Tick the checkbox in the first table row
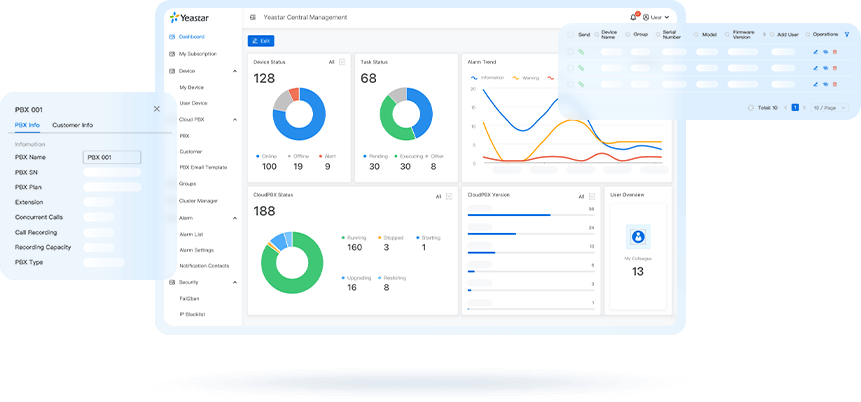This screenshot has height=402, width=861. pos(571,52)
